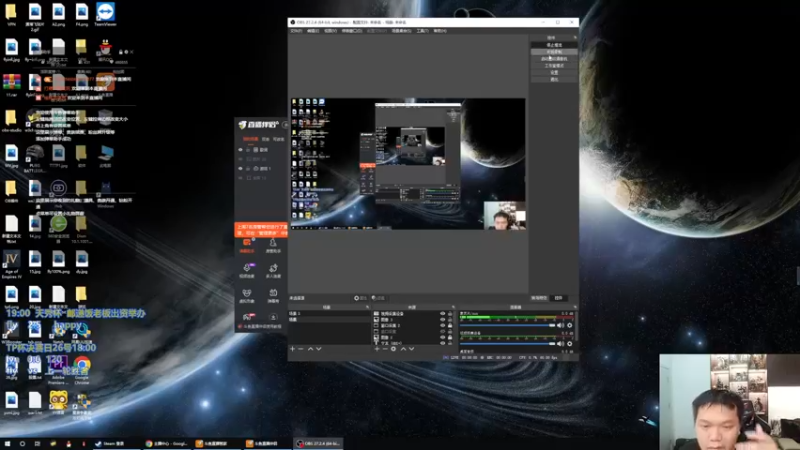Screen dimensions: 800x450
Task: Switch to the 转场特效 dock tab
Action: [x=539, y=298]
